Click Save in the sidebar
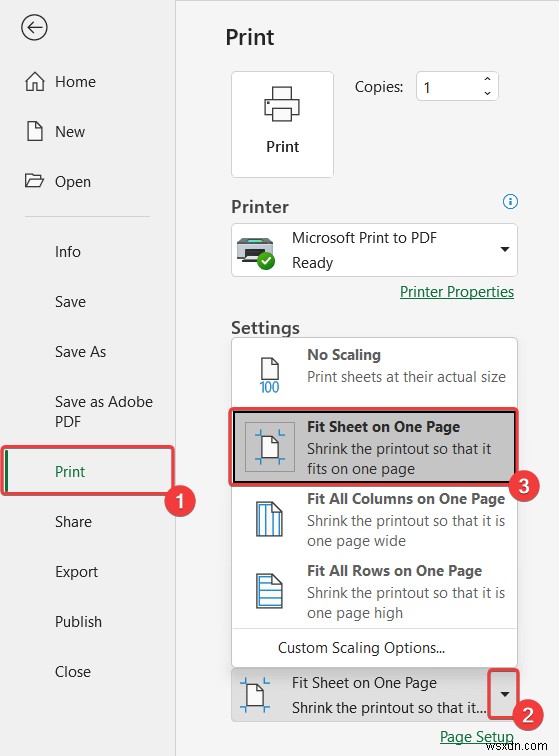 point(70,301)
